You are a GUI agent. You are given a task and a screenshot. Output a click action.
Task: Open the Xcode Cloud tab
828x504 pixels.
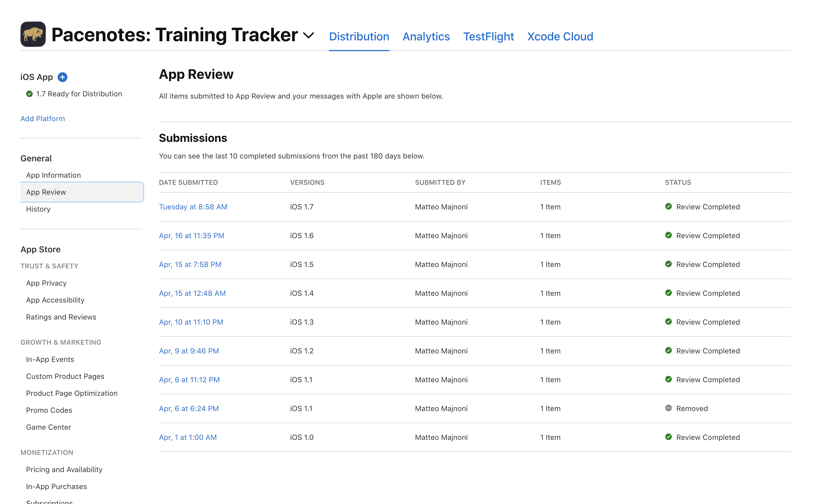pyautogui.click(x=560, y=36)
